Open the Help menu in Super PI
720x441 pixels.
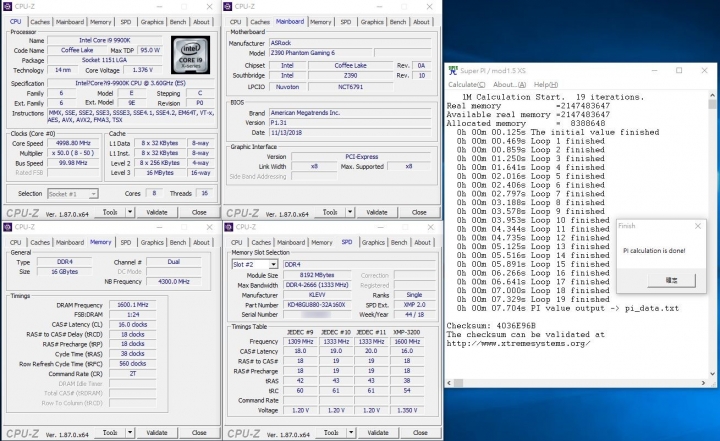(546, 85)
